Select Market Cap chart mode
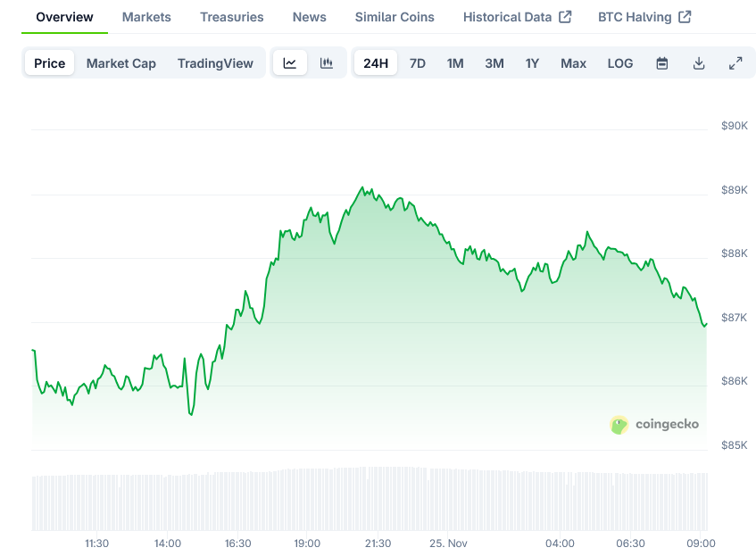Screen dimensions: 756x556 (x=121, y=63)
